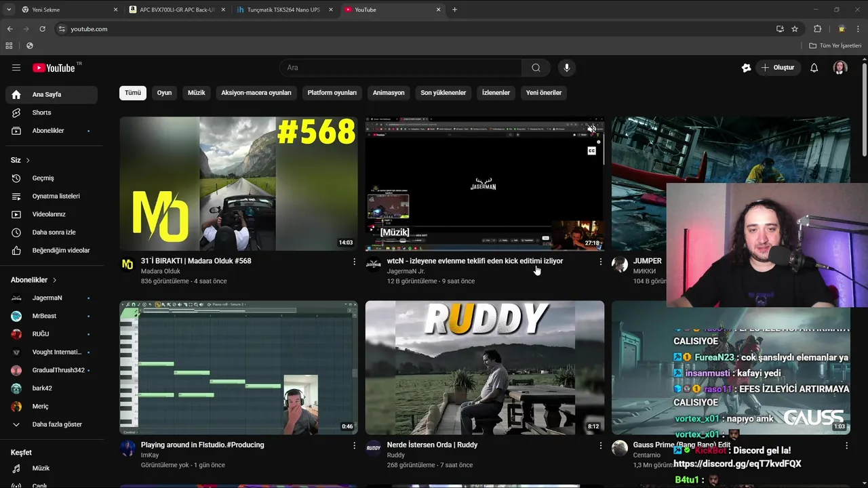Open options menu for Nerde İstersen Orda video

tap(600, 445)
